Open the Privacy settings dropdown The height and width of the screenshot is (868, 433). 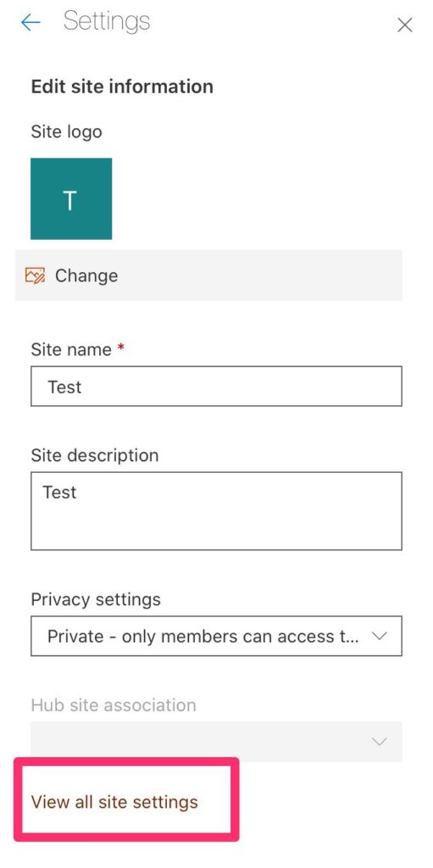click(x=216, y=636)
